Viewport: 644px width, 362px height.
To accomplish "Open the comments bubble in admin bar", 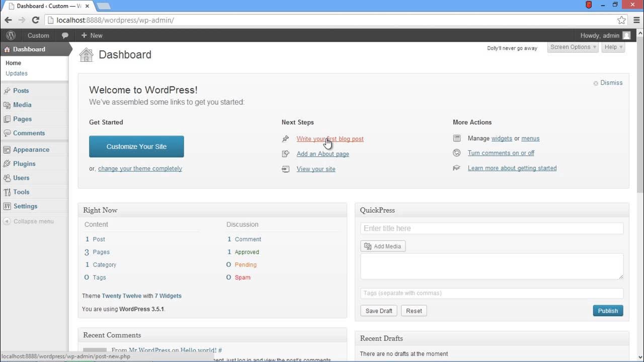I will 65,36.
